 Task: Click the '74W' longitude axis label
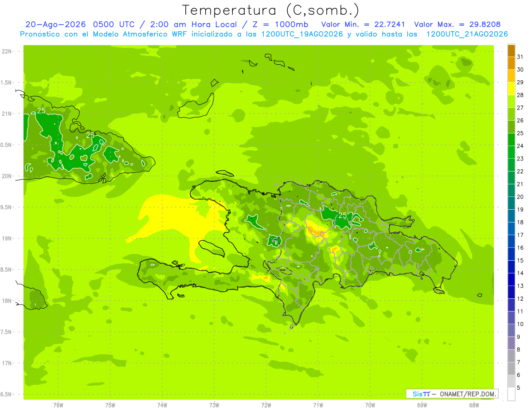coord(162,405)
